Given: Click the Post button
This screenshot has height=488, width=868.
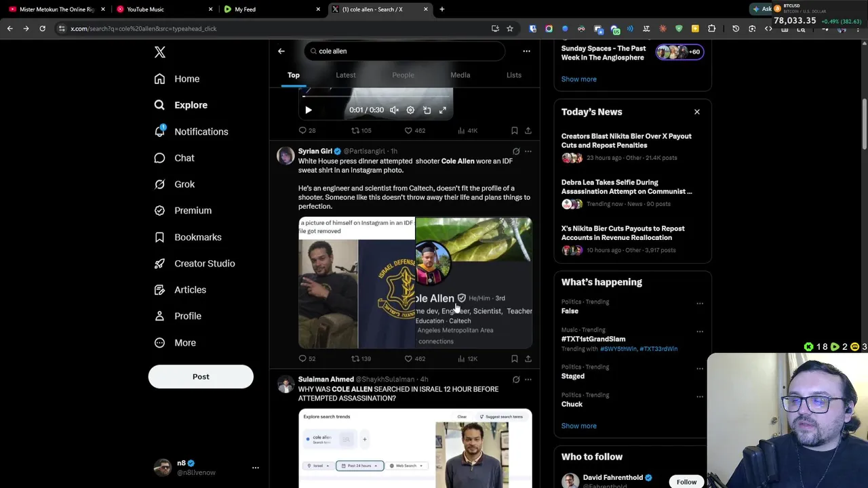Looking at the screenshot, I should pos(201,377).
